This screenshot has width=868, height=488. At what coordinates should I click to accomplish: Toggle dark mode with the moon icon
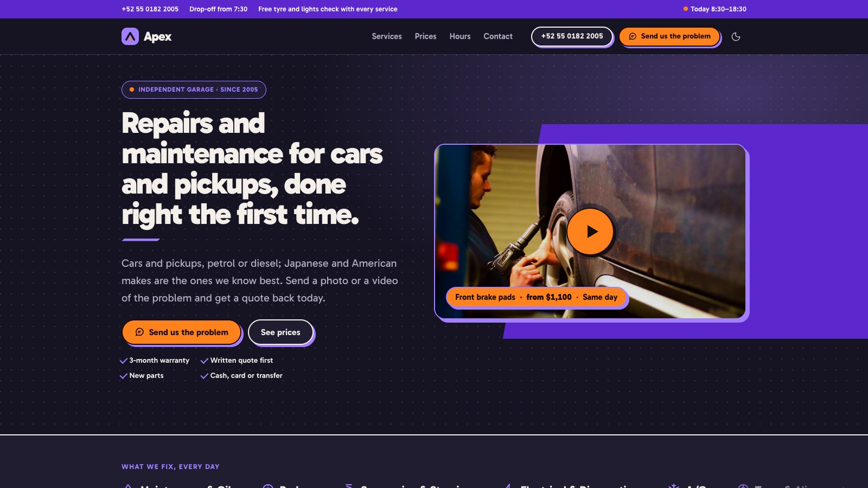coord(736,36)
